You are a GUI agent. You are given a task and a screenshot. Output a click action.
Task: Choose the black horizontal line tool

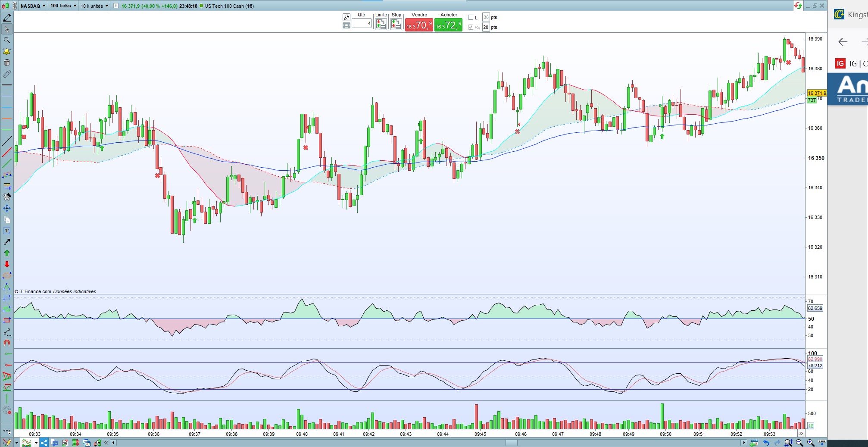(7, 85)
